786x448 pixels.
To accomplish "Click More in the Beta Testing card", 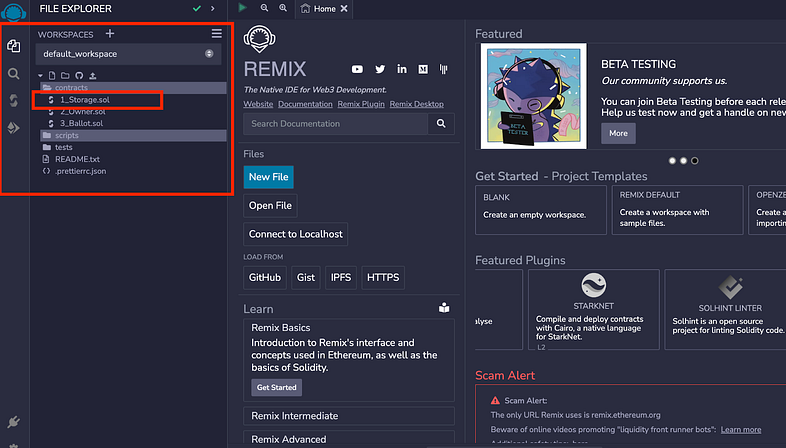I will 618,133.
